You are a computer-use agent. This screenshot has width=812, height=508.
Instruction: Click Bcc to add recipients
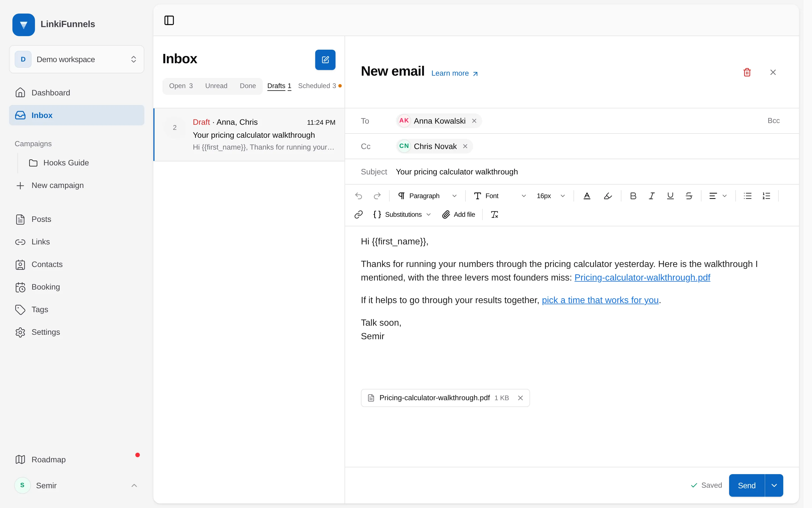click(x=773, y=121)
